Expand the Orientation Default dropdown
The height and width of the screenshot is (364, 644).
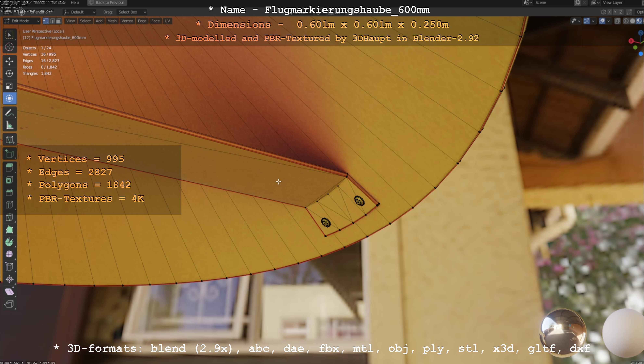click(79, 12)
